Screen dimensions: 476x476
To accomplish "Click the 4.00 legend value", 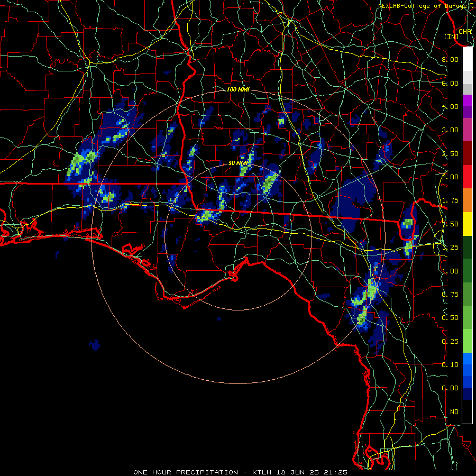I will pyautogui.click(x=450, y=106).
